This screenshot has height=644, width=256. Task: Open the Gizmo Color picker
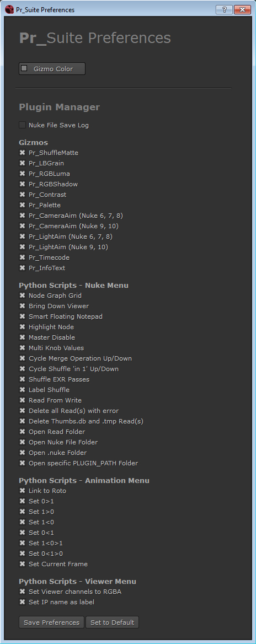[52, 68]
